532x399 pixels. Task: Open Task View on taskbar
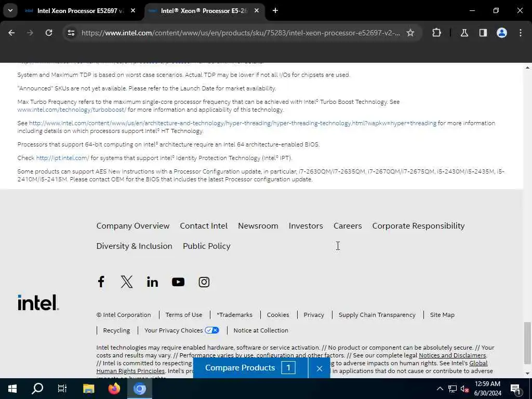[62, 389]
